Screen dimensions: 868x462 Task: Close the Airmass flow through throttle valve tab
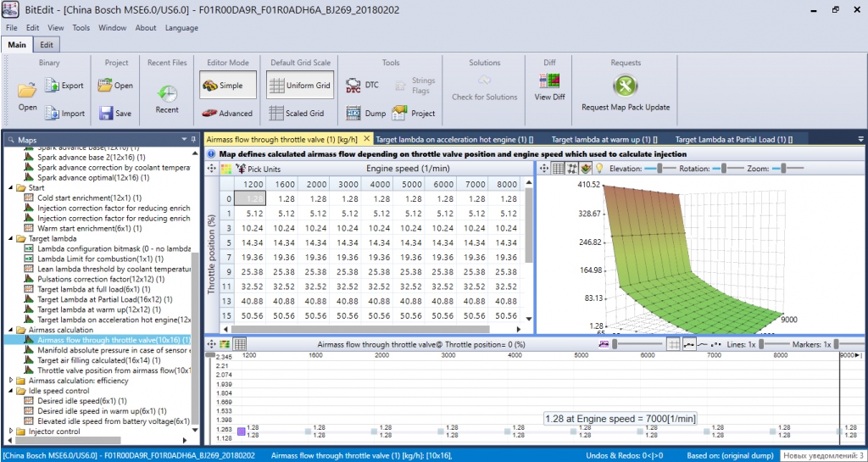pyautogui.click(x=366, y=139)
